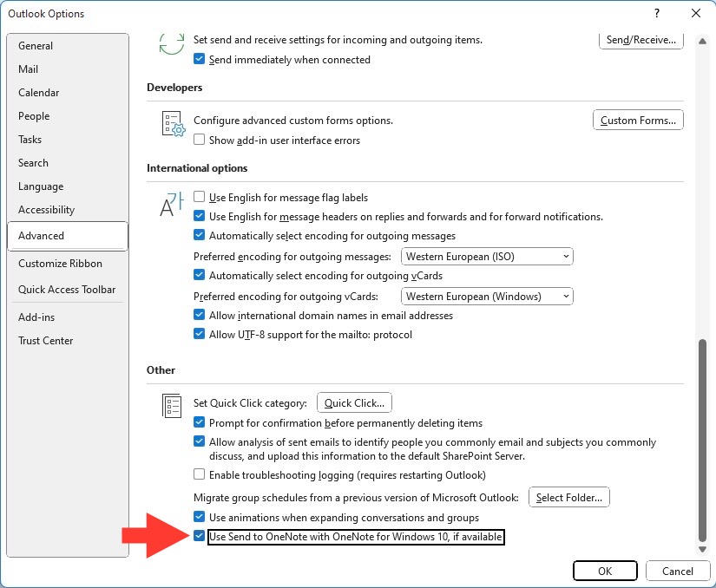Click the Quick Click button
The height and width of the screenshot is (588, 716).
(354, 402)
